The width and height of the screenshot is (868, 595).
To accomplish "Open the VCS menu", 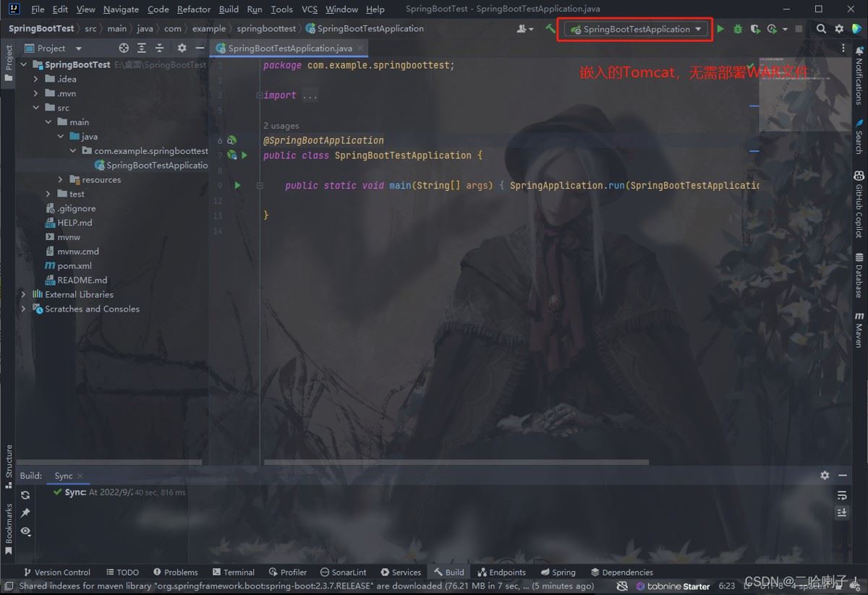I will tap(310, 9).
